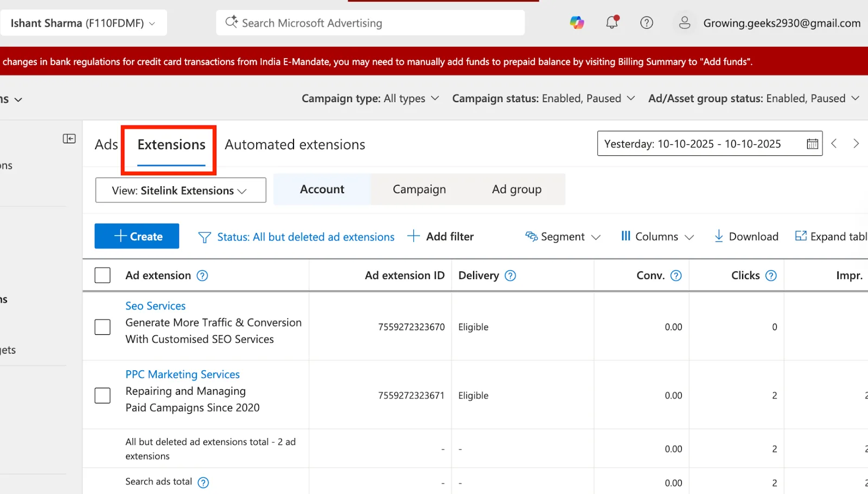
Task: Expand the Campaign status filter
Action: [544, 98]
